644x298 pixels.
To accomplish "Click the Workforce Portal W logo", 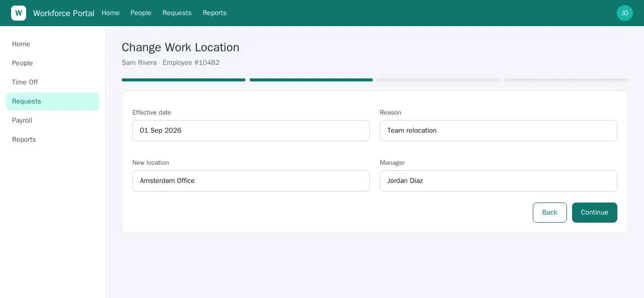I will coord(19,13).
